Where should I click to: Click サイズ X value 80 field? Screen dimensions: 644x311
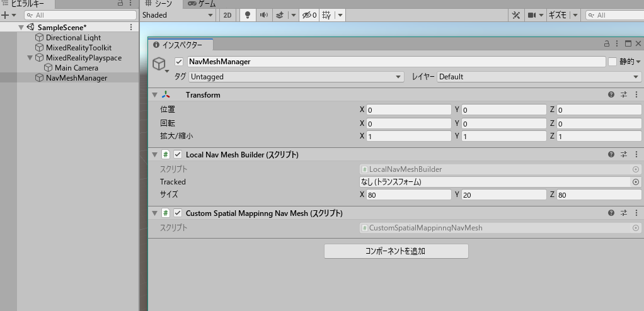pyautogui.click(x=409, y=195)
